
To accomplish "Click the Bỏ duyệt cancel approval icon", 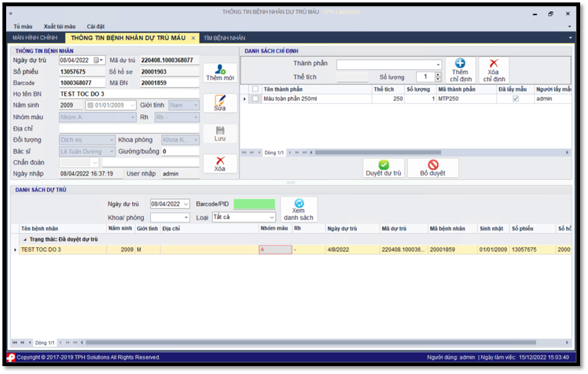I will (x=433, y=165).
